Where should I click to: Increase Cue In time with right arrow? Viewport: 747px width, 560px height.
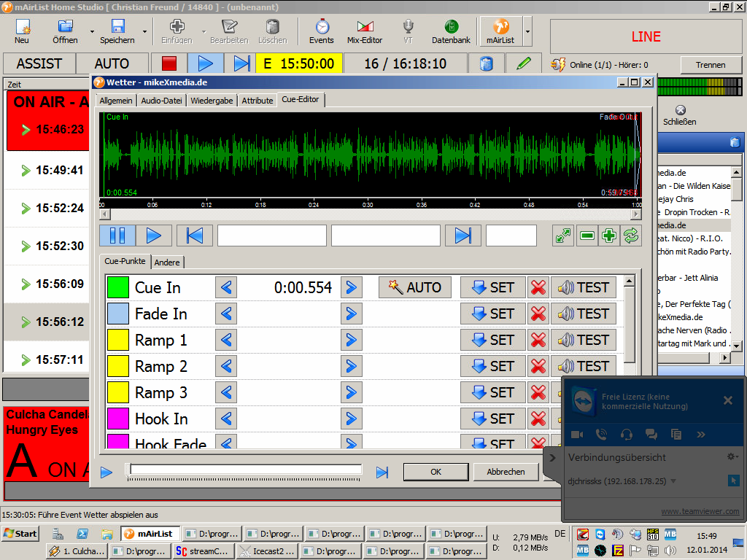click(x=351, y=287)
